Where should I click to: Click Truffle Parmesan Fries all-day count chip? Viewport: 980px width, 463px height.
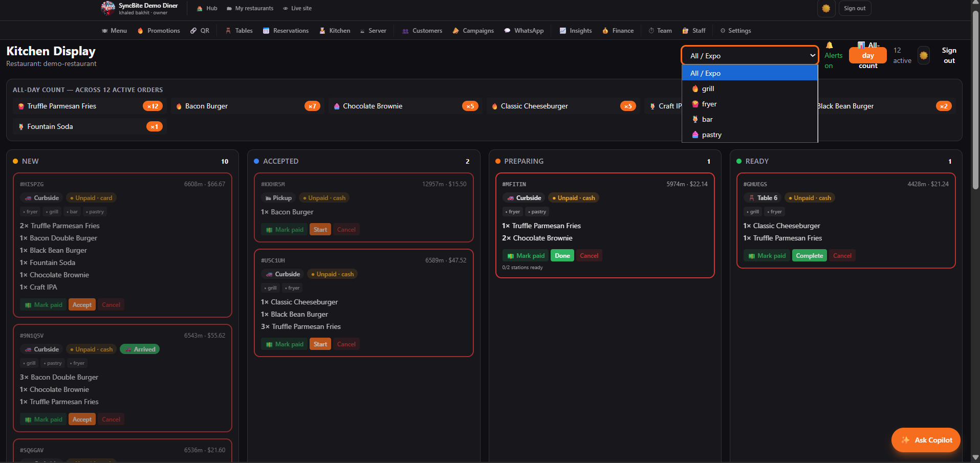[x=90, y=106]
